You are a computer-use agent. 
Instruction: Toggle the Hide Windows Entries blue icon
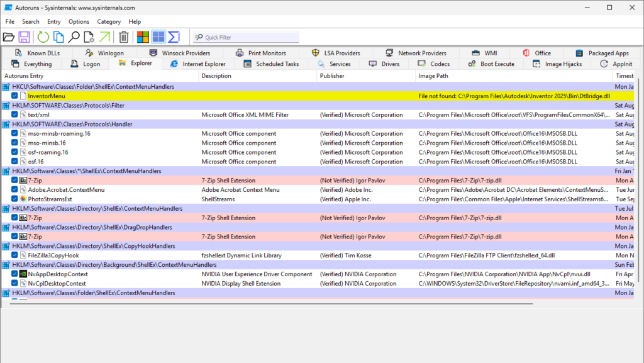point(158,37)
